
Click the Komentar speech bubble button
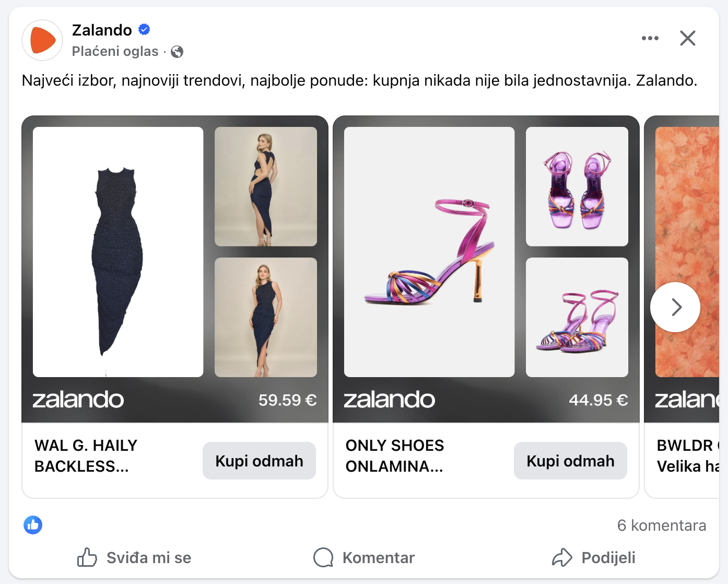364,557
